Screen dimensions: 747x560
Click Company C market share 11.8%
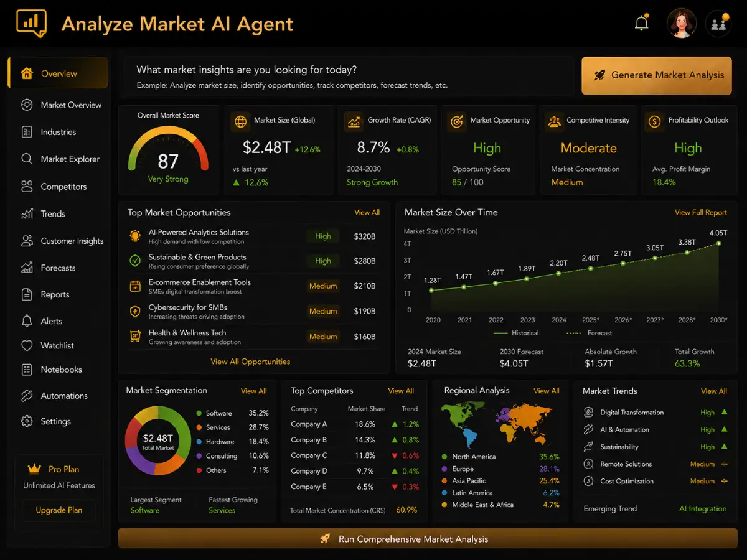tap(365, 455)
